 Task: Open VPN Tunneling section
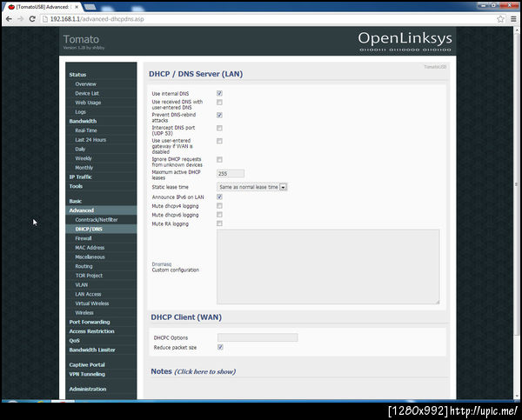coord(87,374)
